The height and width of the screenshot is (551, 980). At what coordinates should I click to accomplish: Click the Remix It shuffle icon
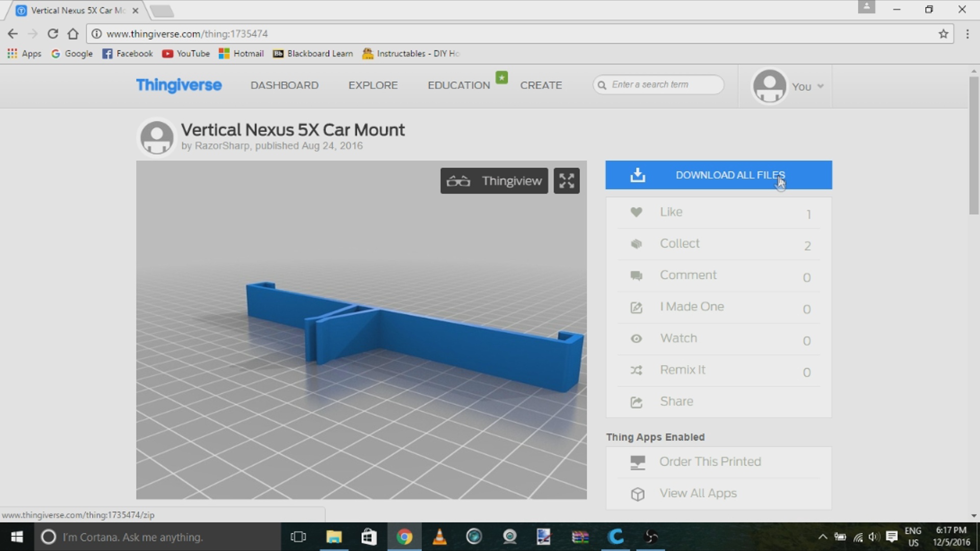tap(636, 370)
